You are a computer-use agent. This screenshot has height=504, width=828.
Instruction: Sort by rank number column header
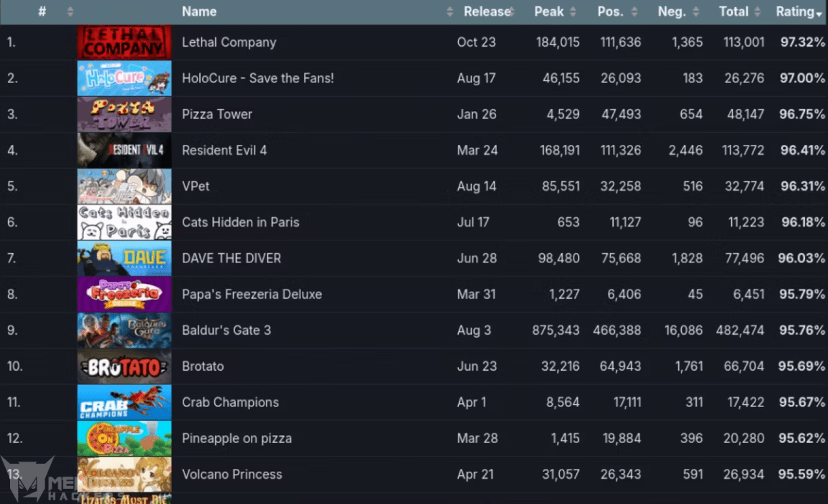42,11
